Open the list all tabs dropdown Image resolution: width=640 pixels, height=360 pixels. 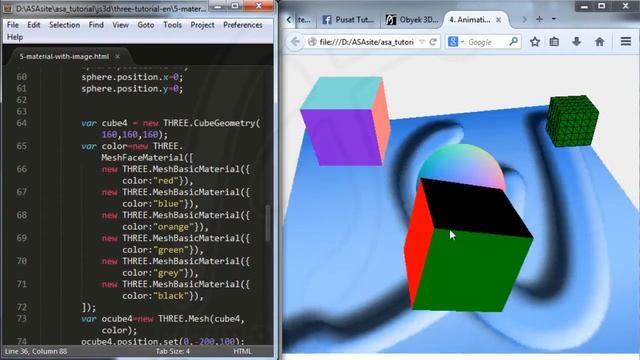(x=554, y=19)
